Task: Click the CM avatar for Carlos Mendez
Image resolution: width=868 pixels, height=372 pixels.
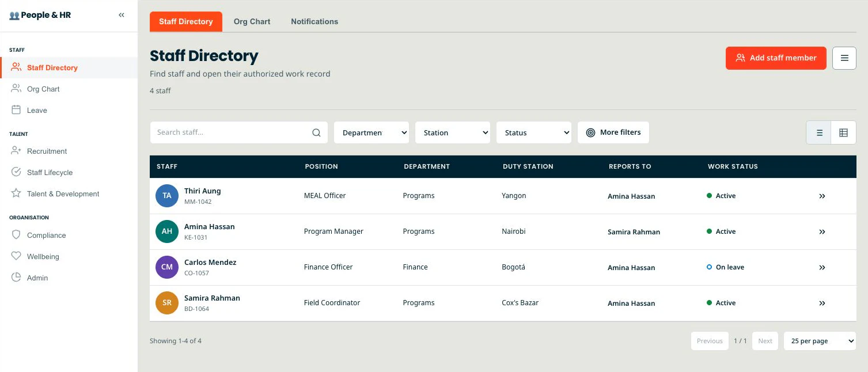Action: click(167, 267)
